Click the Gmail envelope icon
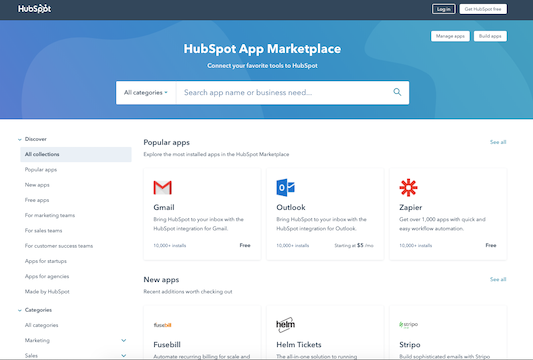The width and height of the screenshot is (533, 360). click(162, 187)
